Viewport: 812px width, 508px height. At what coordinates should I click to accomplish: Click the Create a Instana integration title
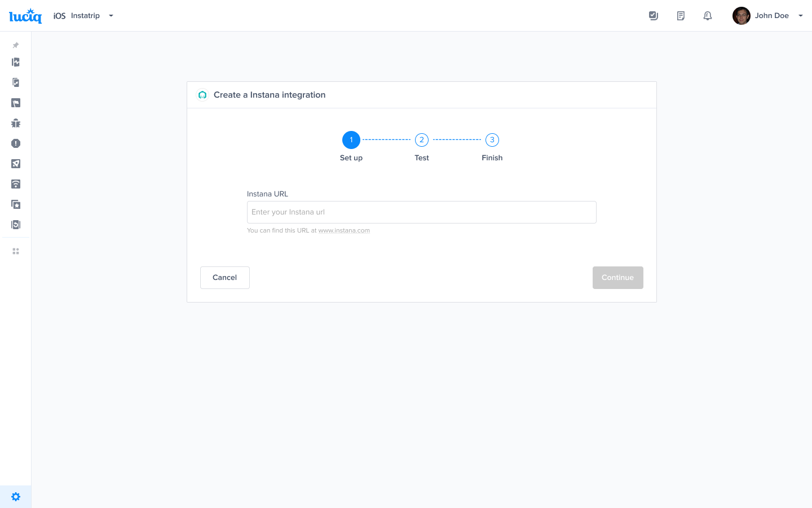[x=270, y=95]
